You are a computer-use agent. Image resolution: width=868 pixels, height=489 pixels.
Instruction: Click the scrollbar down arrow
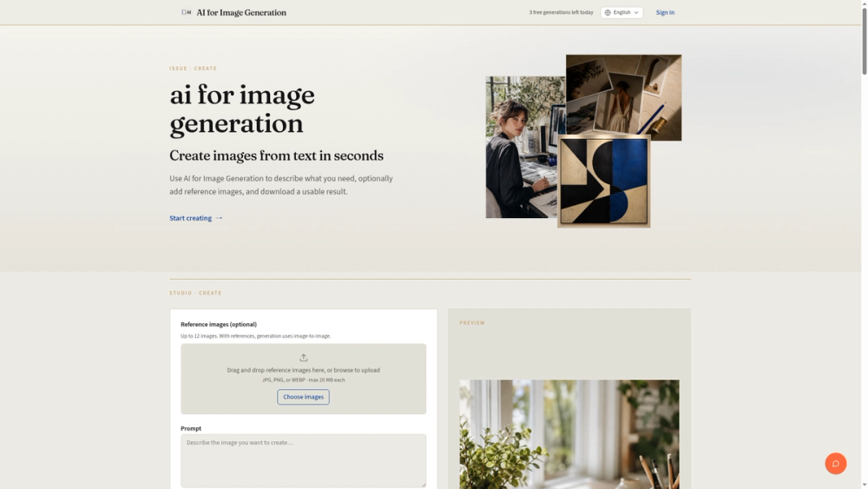[x=865, y=486]
